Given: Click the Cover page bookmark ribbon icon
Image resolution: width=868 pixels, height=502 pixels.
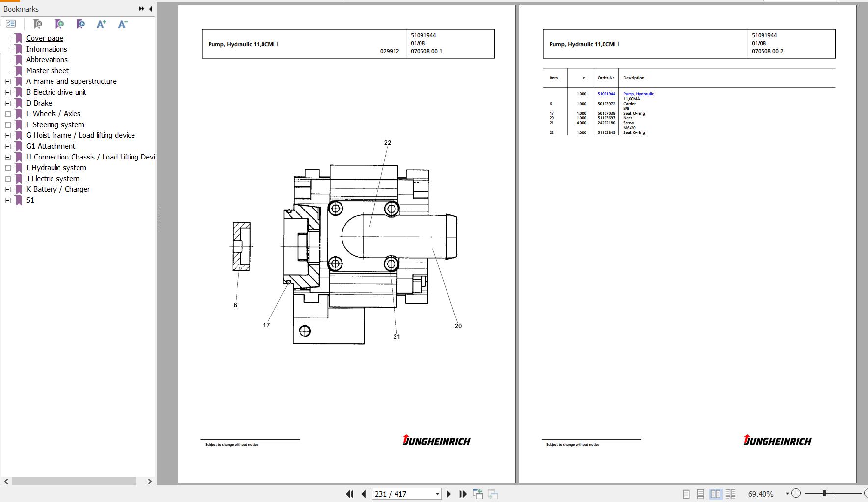Looking at the screenshot, I should tap(19, 38).
